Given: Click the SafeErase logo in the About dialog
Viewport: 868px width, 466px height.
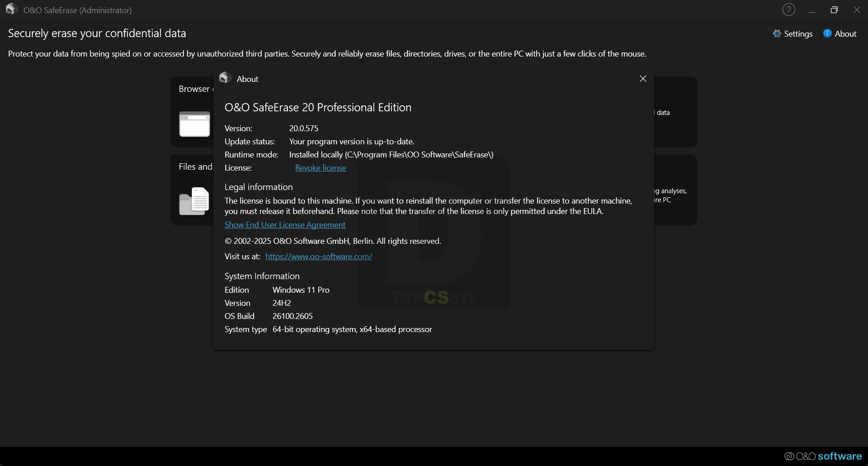Looking at the screenshot, I should [225, 78].
